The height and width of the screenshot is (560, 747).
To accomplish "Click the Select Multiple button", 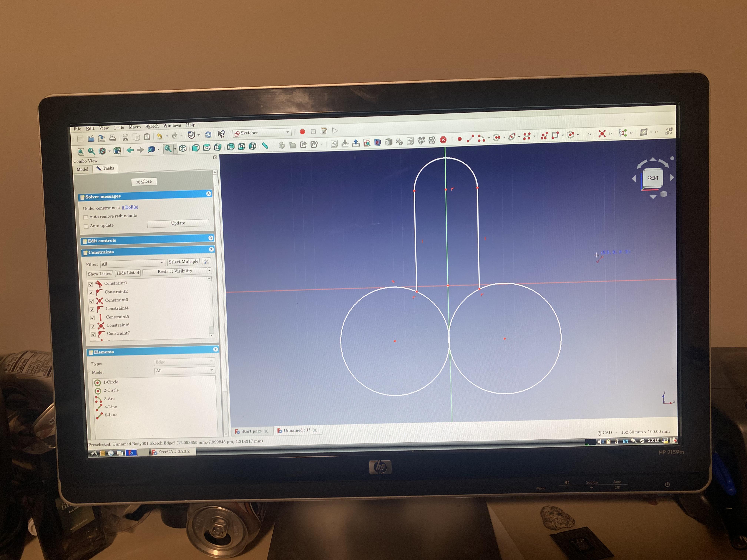I will (183, 262).
